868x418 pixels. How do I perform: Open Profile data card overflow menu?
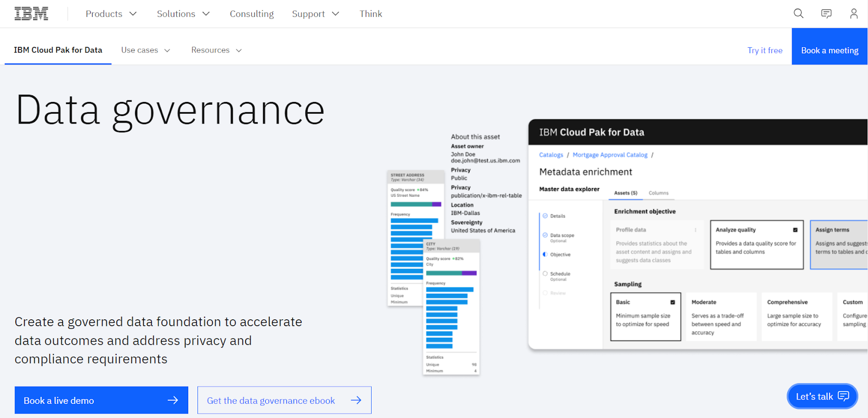(695, 230)
